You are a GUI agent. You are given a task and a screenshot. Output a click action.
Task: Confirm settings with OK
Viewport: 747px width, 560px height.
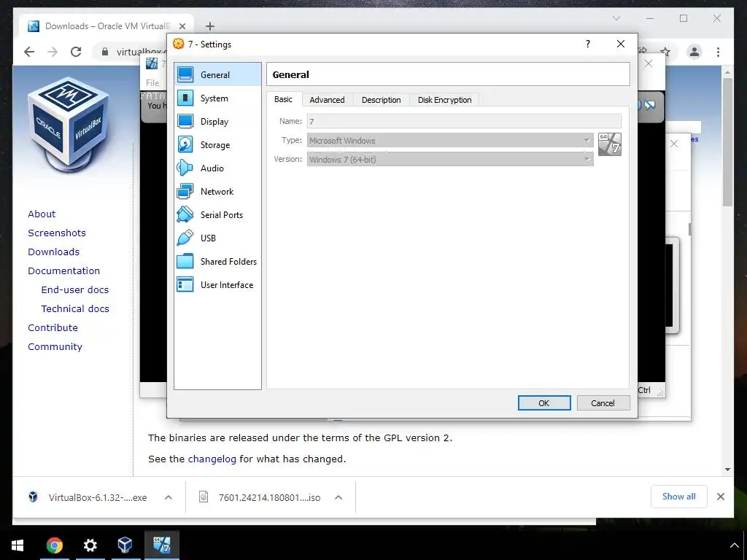coord(544,402)
